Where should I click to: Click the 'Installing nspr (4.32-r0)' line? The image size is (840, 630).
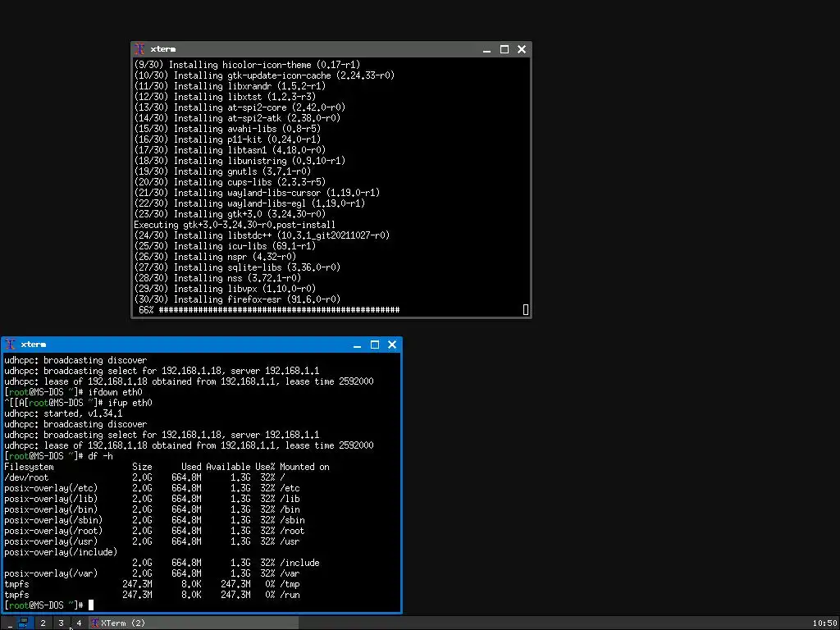click(215, 257)
